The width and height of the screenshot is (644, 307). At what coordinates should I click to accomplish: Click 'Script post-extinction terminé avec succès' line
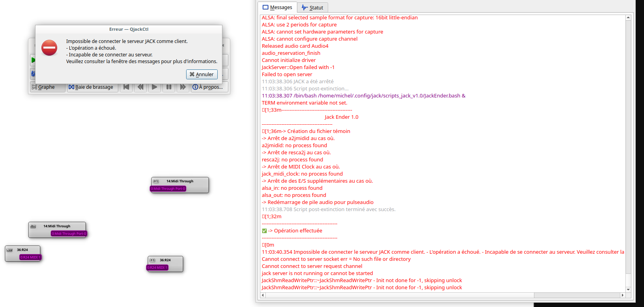point(329,210)
